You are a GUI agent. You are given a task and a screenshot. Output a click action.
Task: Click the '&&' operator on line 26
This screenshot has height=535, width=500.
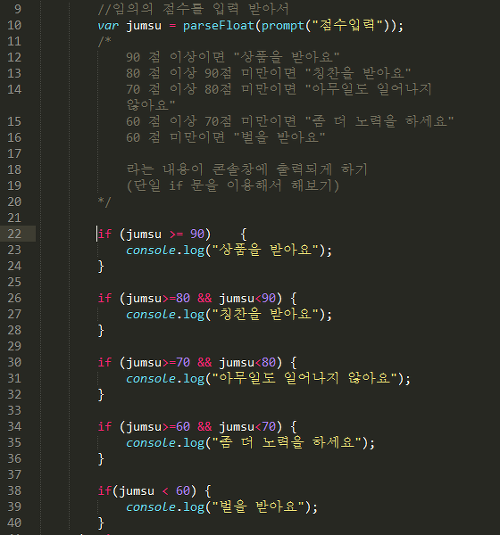tap(205, 298)
